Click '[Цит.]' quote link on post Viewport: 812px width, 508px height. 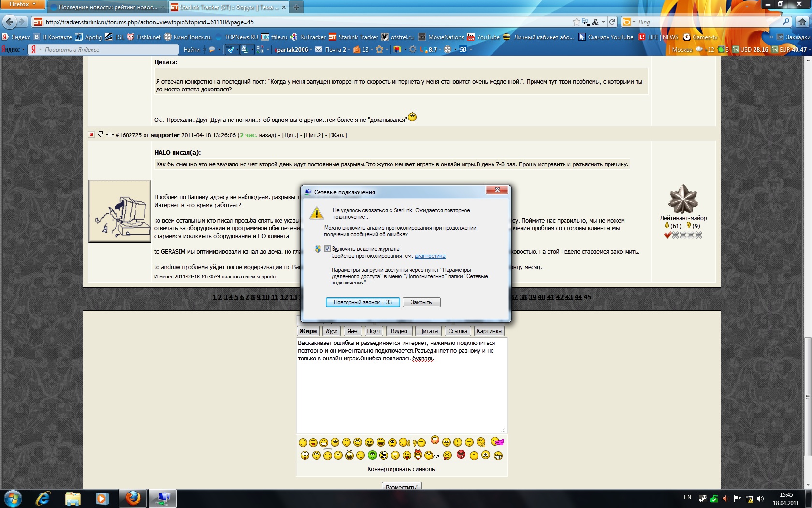point(290,135)
